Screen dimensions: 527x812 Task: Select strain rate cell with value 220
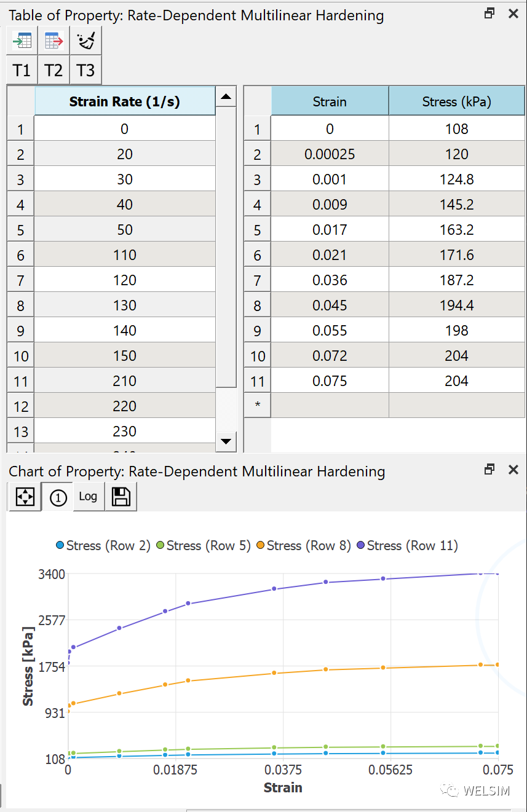point(125,406)
